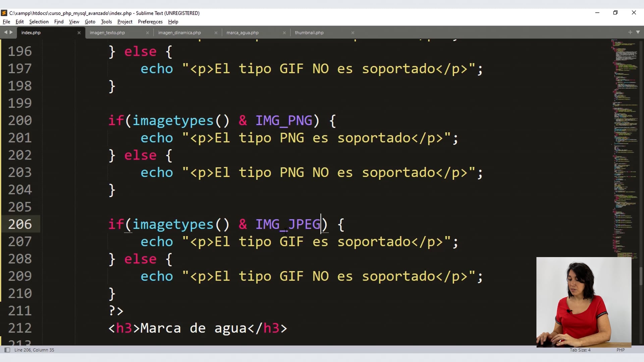Open the PHP syntax selector
Screen dimensions: 644x362
pos(620,350)
